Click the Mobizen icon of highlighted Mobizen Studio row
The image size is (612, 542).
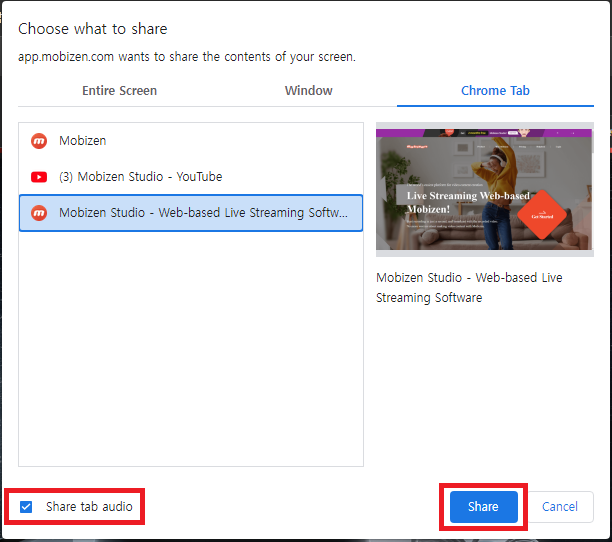pos(39,213)
